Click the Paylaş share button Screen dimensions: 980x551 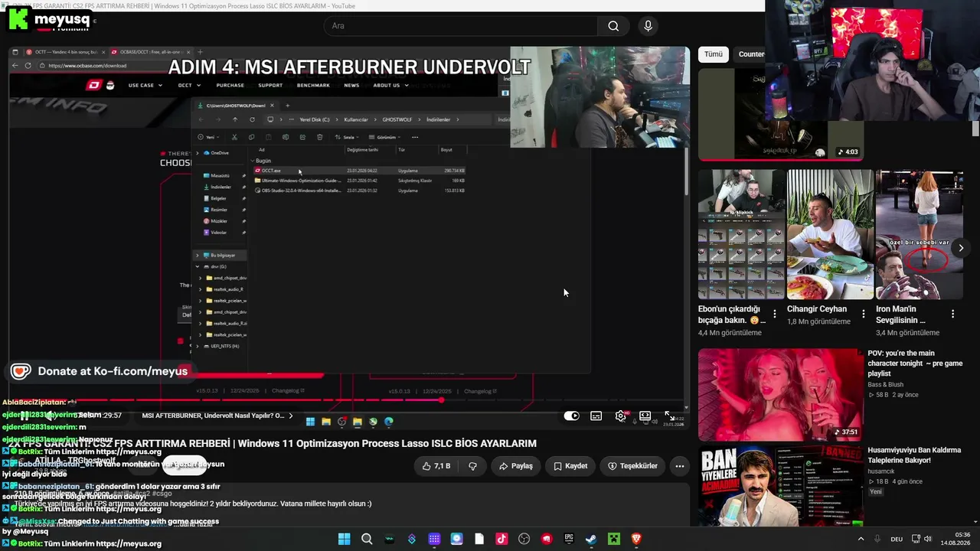515,466
